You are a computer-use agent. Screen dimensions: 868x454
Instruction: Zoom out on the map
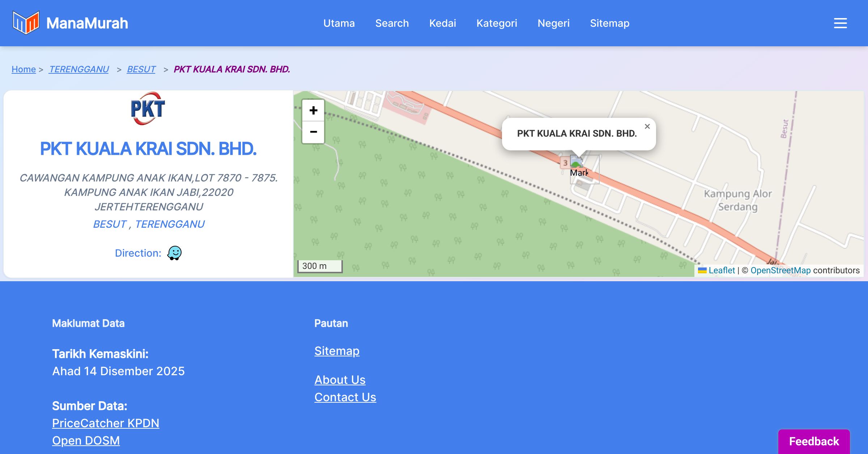click(x=313, y=132)
